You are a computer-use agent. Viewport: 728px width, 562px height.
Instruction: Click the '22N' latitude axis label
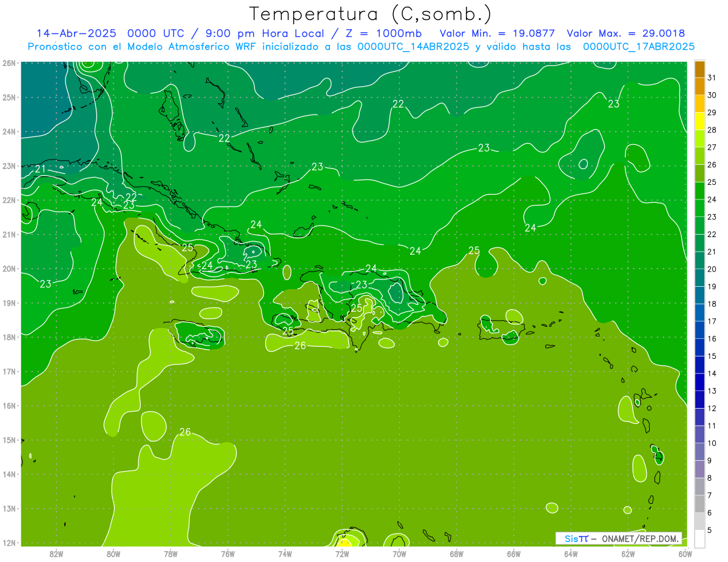9,200
